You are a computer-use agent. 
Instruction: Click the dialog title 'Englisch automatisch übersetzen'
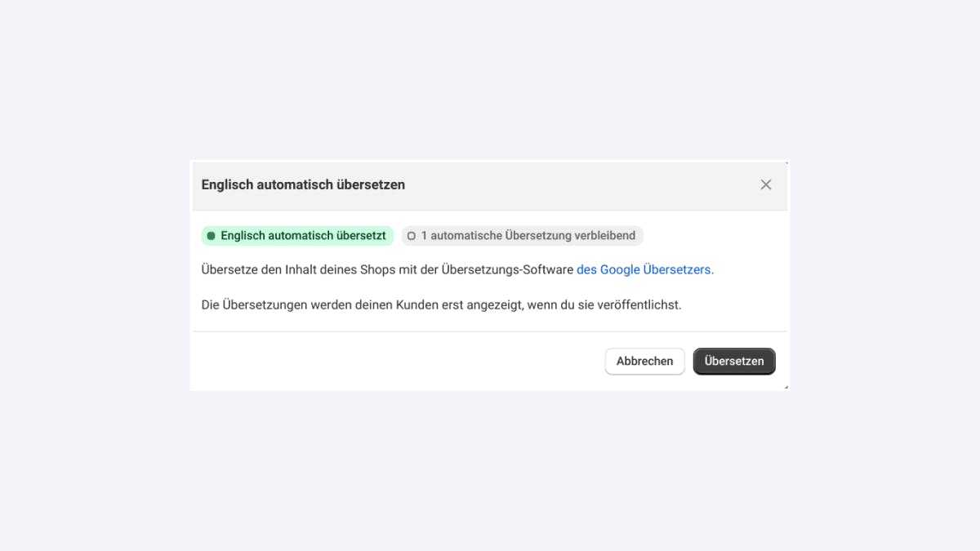tap(303, 184)
